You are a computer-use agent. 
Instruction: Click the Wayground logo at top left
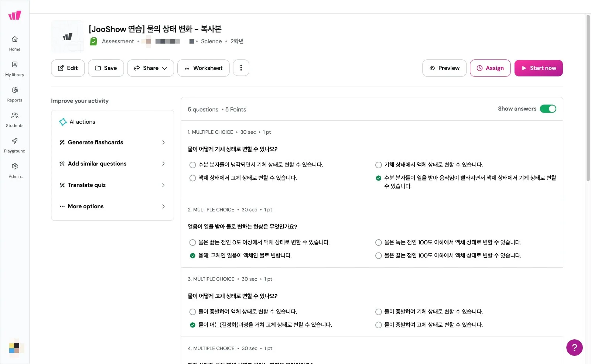pyautogui.click(x=15, y=15)
